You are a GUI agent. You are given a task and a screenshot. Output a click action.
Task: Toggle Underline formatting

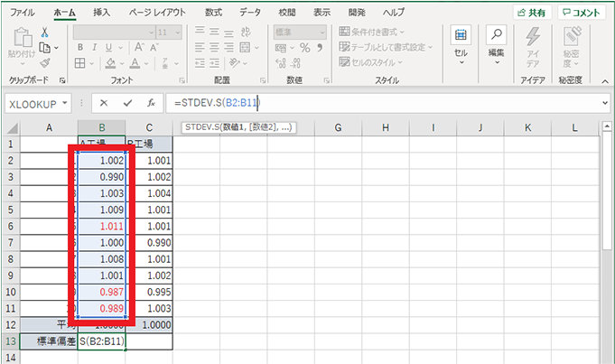click(108, 48)
